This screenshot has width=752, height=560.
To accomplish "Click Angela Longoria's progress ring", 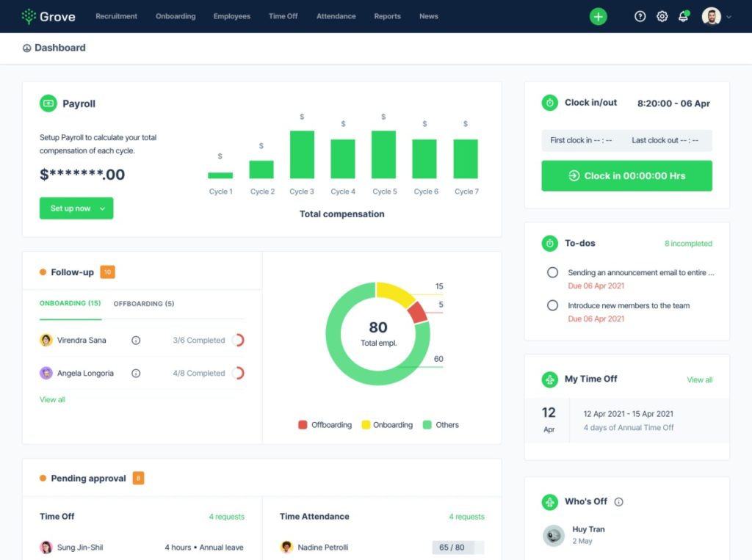I will point(238,373).
